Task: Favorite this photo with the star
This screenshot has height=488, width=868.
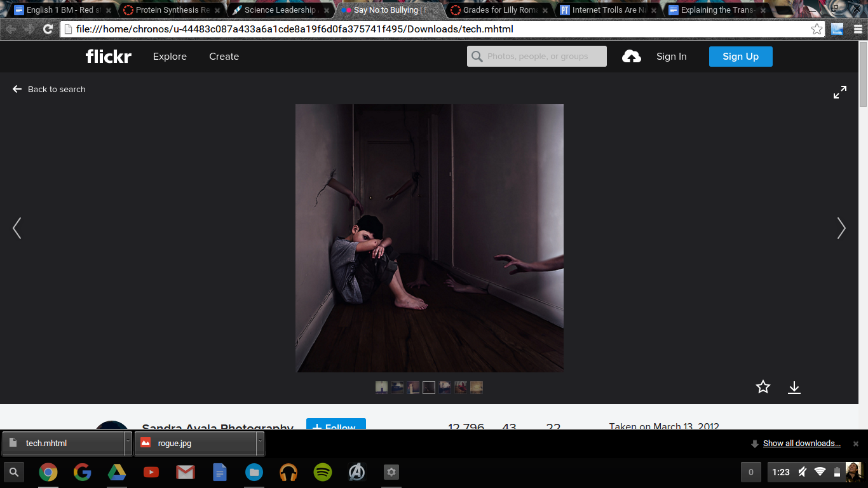Action: [x=763, y=387]
